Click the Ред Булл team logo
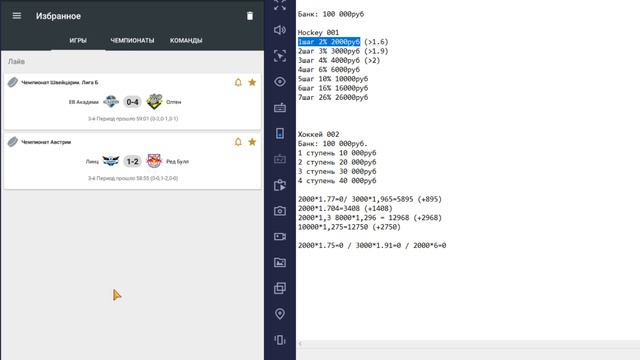 tap(154, 161)
